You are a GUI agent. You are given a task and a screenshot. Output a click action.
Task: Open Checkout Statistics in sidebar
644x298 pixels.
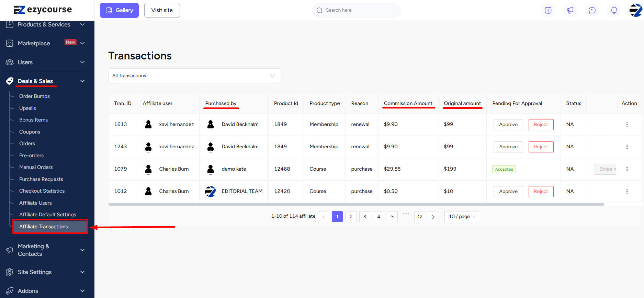pos(42,191)
